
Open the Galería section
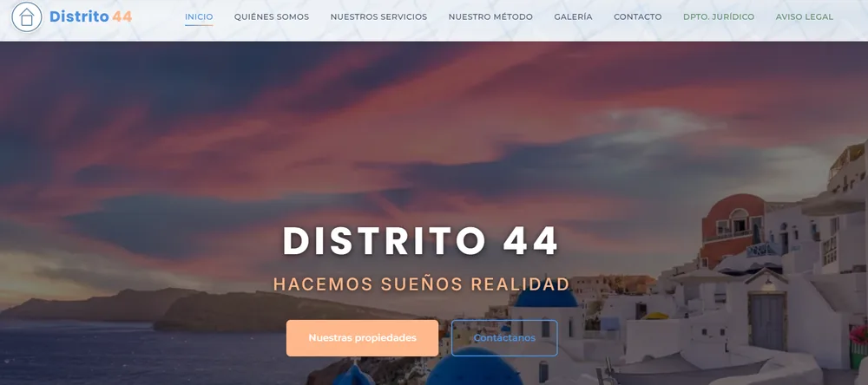(x=573, y=17)
